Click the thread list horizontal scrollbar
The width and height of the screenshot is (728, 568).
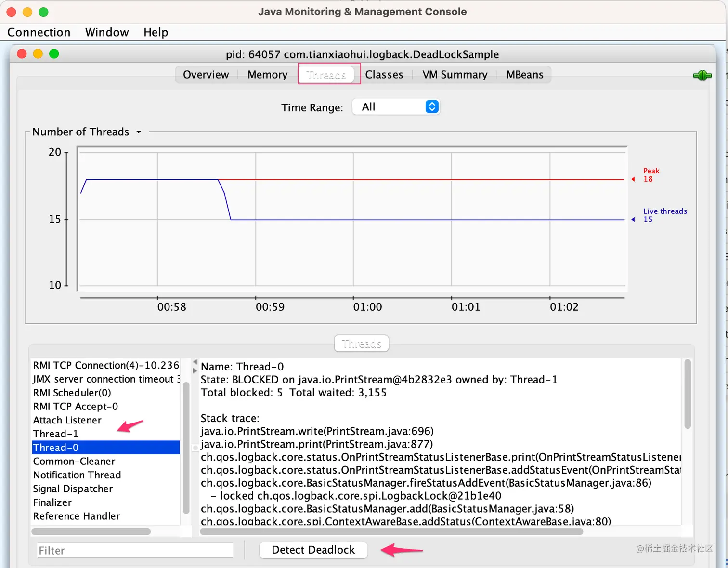91,532
